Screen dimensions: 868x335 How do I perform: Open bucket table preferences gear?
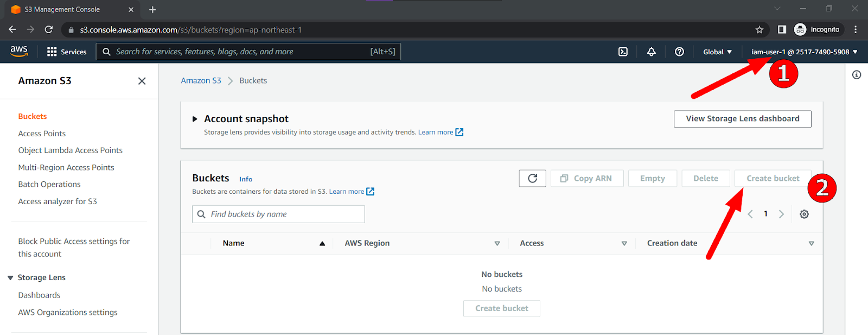click(804, 214)
